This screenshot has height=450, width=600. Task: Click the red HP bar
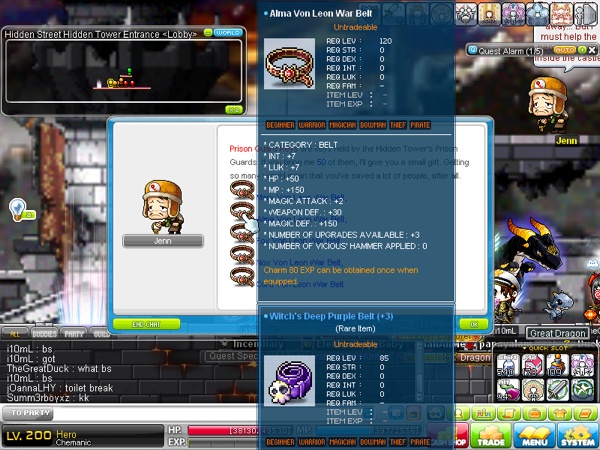pyautogui.click(x=240, y=430)
